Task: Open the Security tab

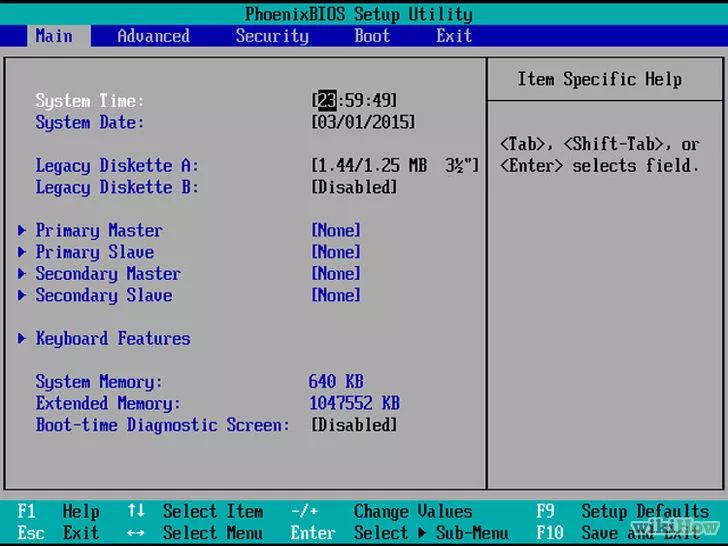Action: (272, 36)
